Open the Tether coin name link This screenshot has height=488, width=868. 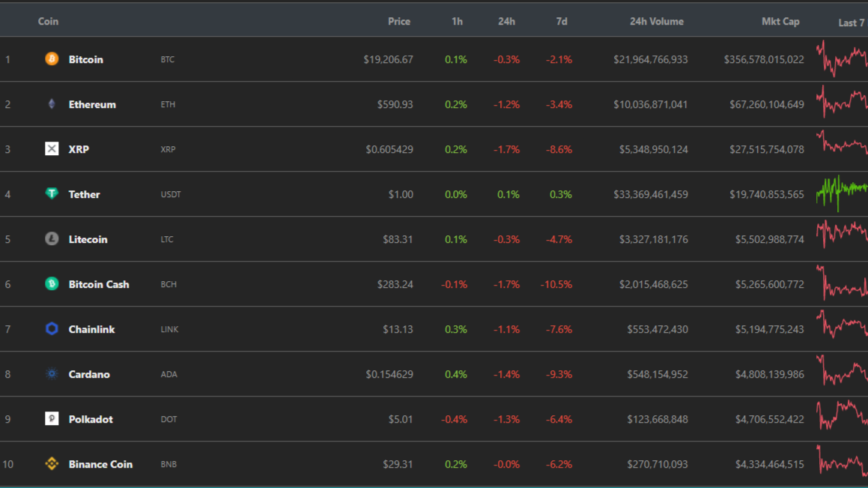click(84, 194)
